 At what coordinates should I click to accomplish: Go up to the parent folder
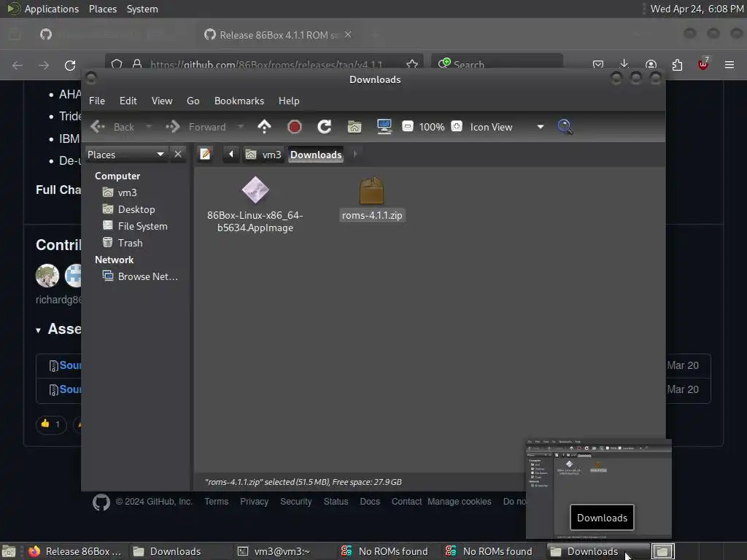264,127
